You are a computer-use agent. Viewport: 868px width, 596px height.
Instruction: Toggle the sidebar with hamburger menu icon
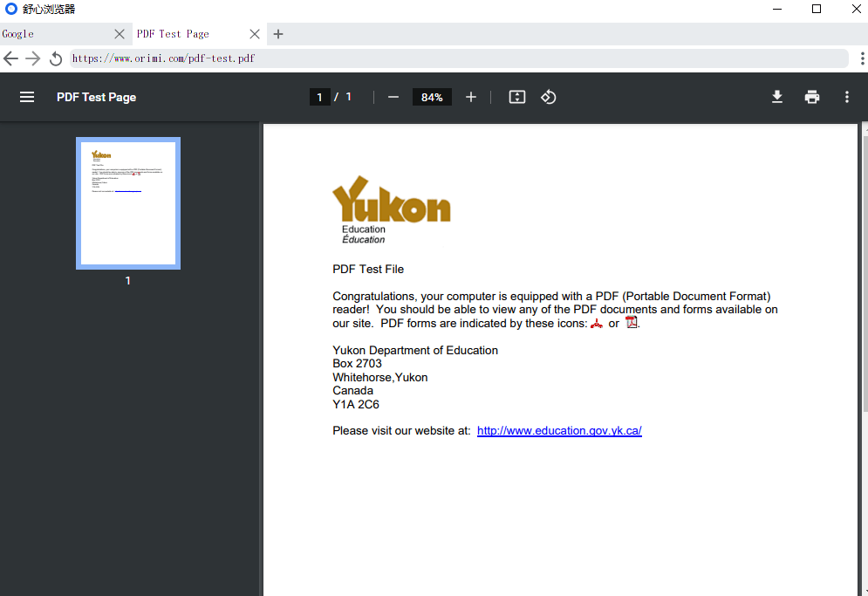pyautogui.click(x=27, y=98)
